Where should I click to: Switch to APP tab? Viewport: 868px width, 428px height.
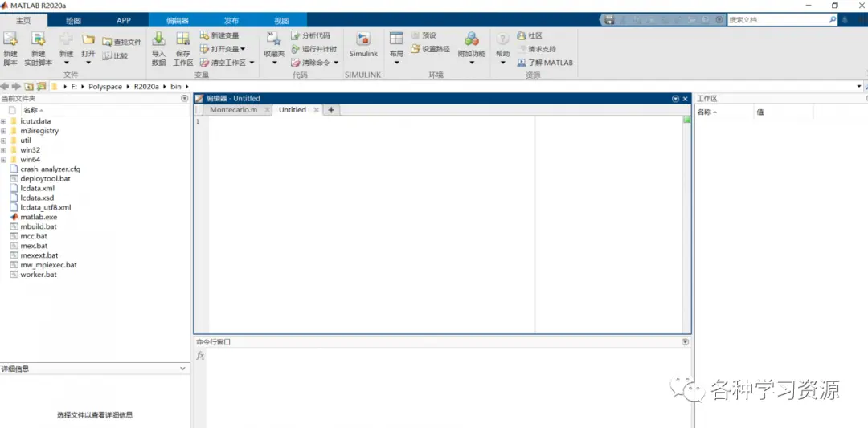pos(124,20)
